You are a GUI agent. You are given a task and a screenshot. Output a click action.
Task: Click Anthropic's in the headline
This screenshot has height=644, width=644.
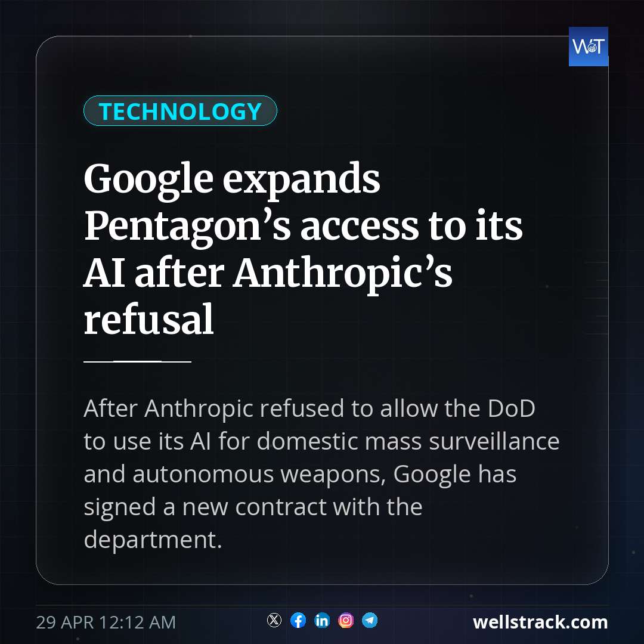point(343,274)
